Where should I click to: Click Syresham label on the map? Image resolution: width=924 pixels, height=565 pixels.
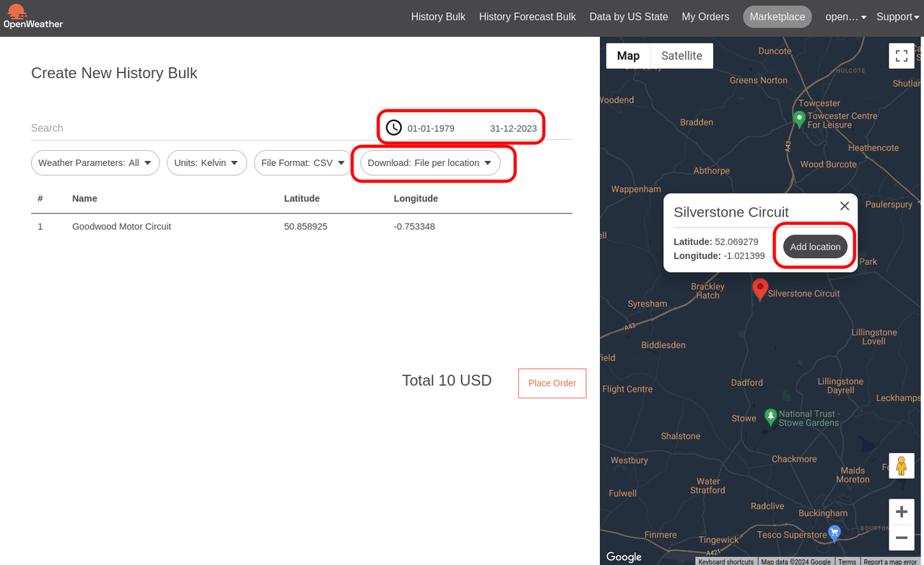click(x=648, y=304)
